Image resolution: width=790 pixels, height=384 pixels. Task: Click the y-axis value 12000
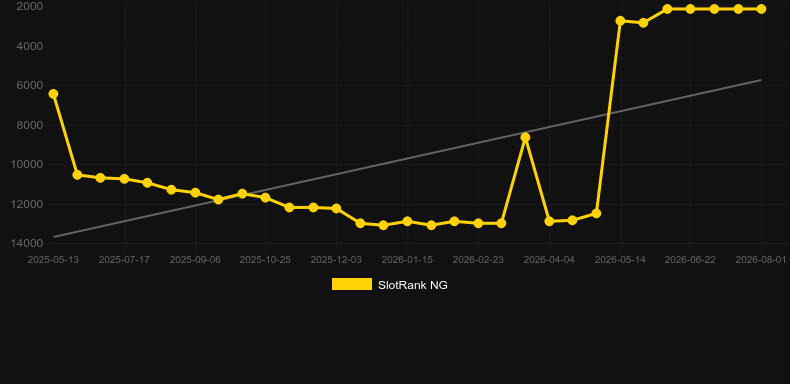(27, 204)
